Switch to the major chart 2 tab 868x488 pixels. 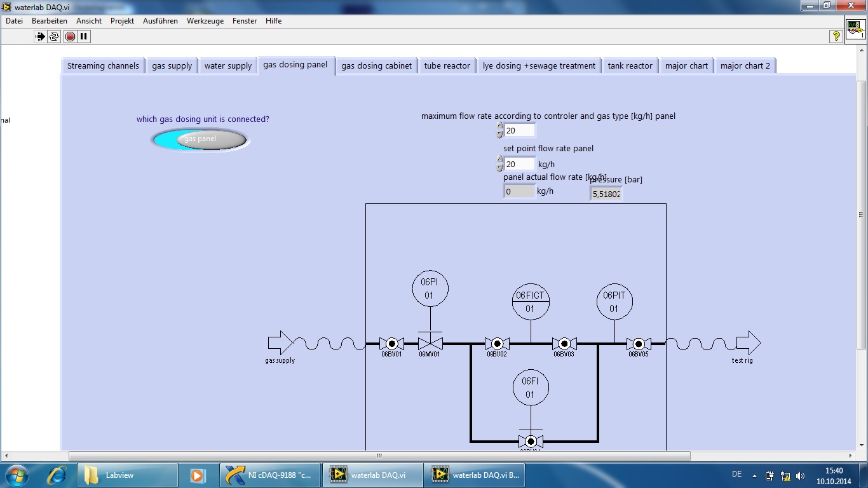(745, 66)
